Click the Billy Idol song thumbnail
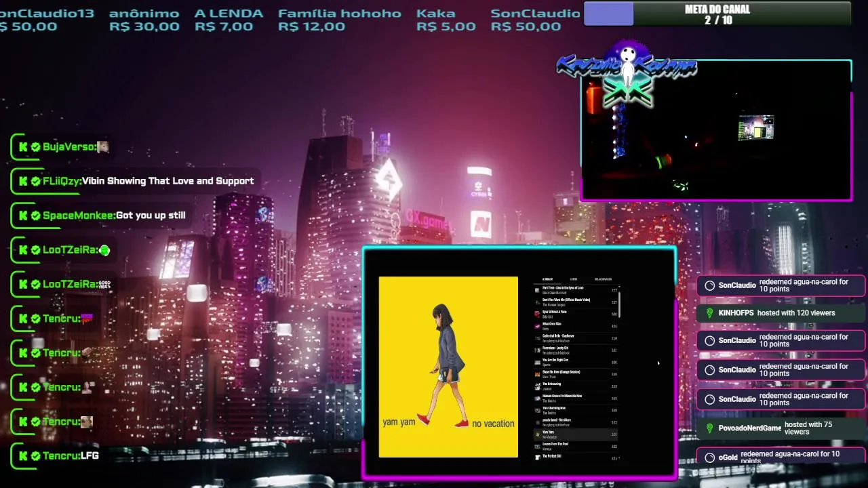Screen dimensions: 868x488 [537, 313]
